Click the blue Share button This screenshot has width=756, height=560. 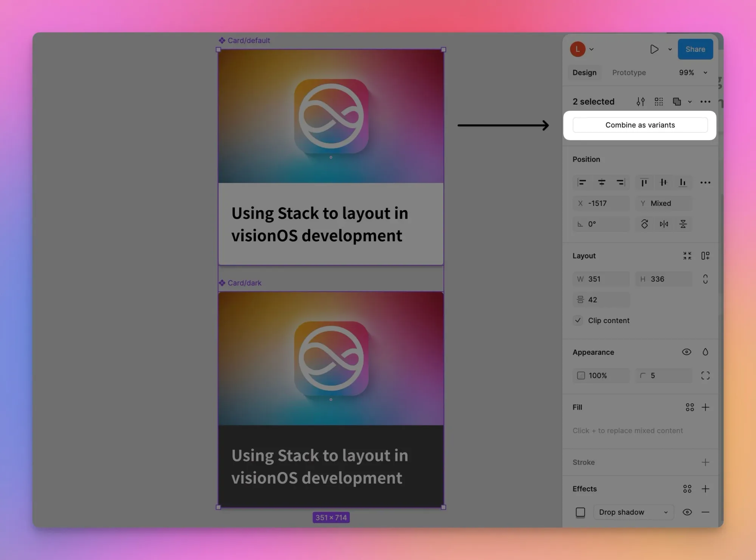695,49
